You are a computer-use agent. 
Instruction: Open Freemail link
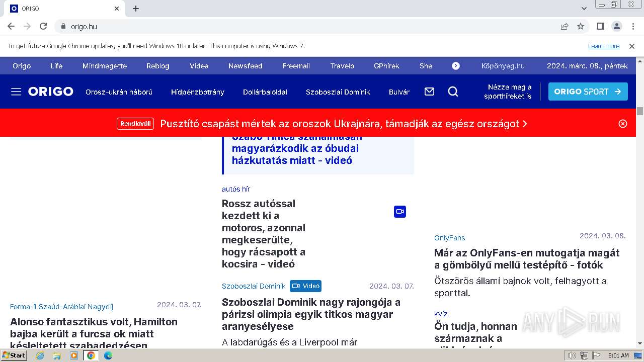point(296,66)
